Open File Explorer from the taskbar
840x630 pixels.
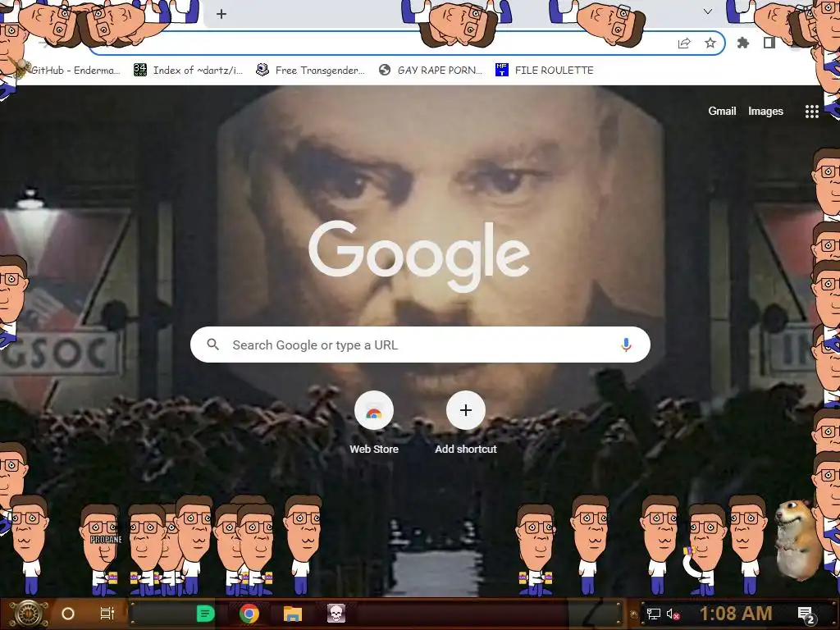click(293, 614)
